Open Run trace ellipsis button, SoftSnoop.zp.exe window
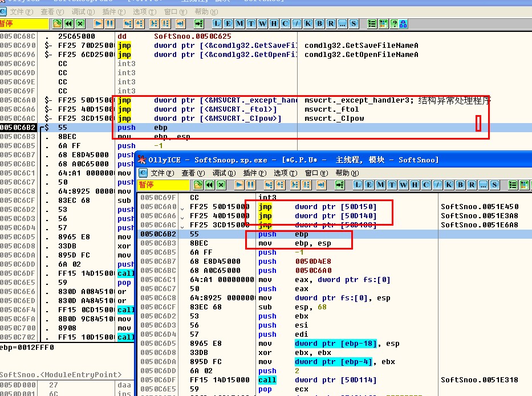 pyautogui.click(x=484, y=185)
